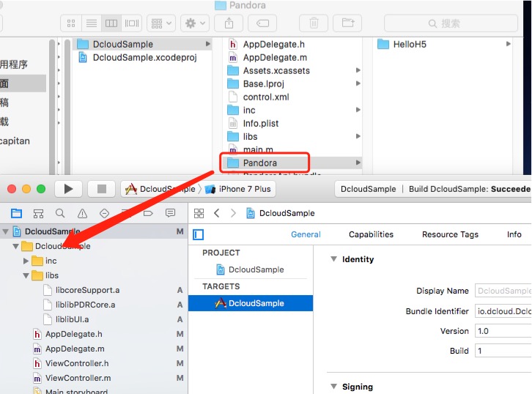Collapse DcloudSample project root in navigator
The width and height of the screenshot is (532, 394).
click(5, 231)
